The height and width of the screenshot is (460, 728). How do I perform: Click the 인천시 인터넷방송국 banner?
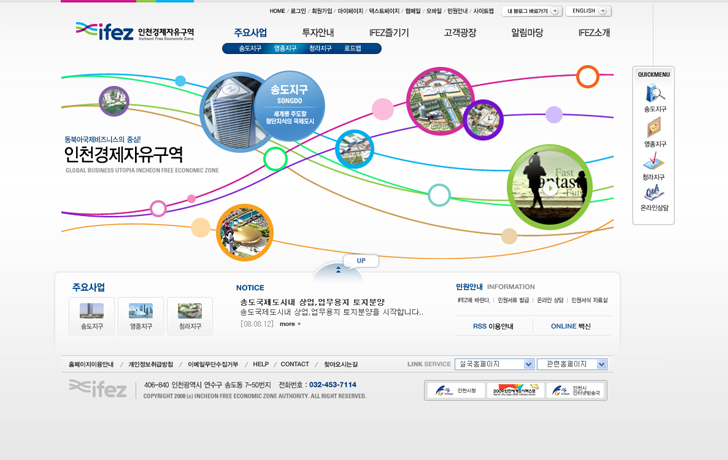(x=576, y=390)
